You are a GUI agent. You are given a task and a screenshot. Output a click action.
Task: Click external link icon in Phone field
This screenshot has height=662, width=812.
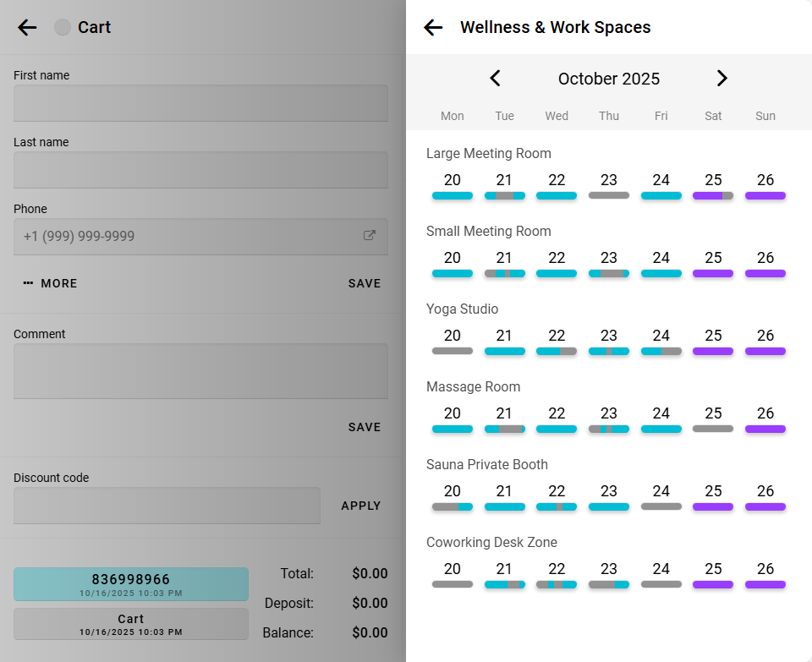pyautogui.click(x=370, y=236)
